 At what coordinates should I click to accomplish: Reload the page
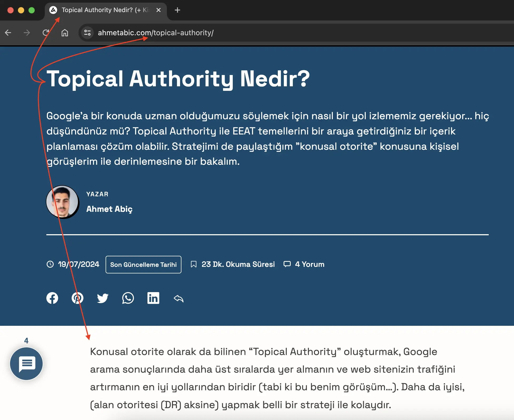[x=46, y=33]
